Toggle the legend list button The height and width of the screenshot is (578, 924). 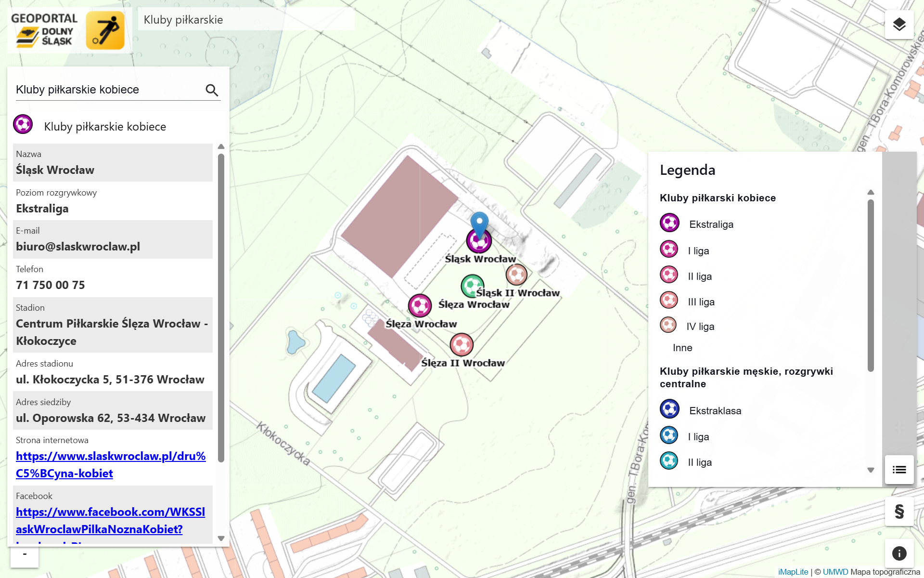[x=899, y=470]
